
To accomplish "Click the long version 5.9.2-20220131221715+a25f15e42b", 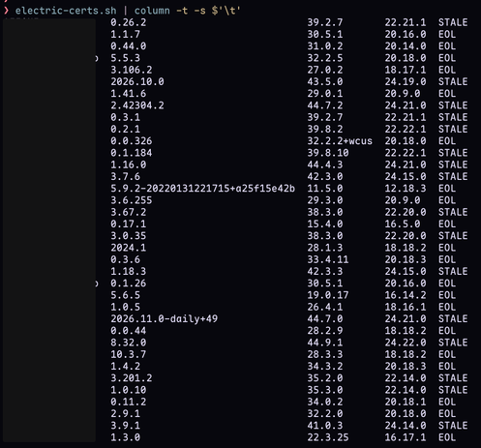I will pyautogui.click(x=203, y=189).
